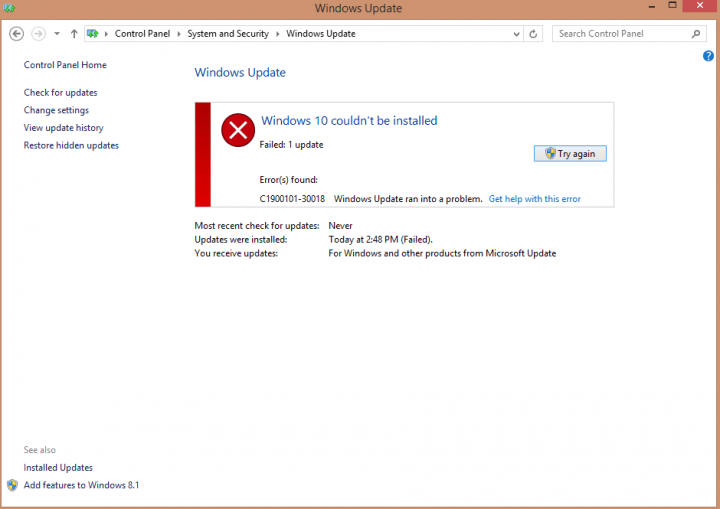Open Get help with this error link
This screenshot has width=720, height=509.
tap(534, 199)
